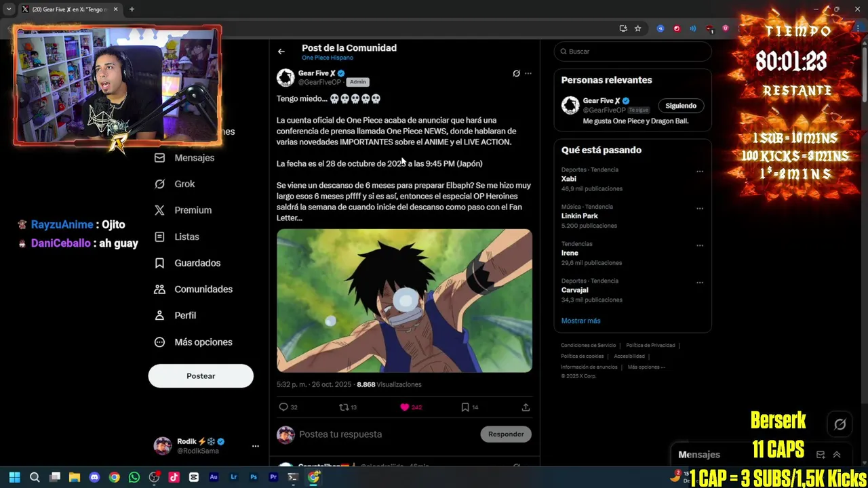This screenshot has height=488, width=868.
Task: Click the Postear button
Action: coord(201,376)
